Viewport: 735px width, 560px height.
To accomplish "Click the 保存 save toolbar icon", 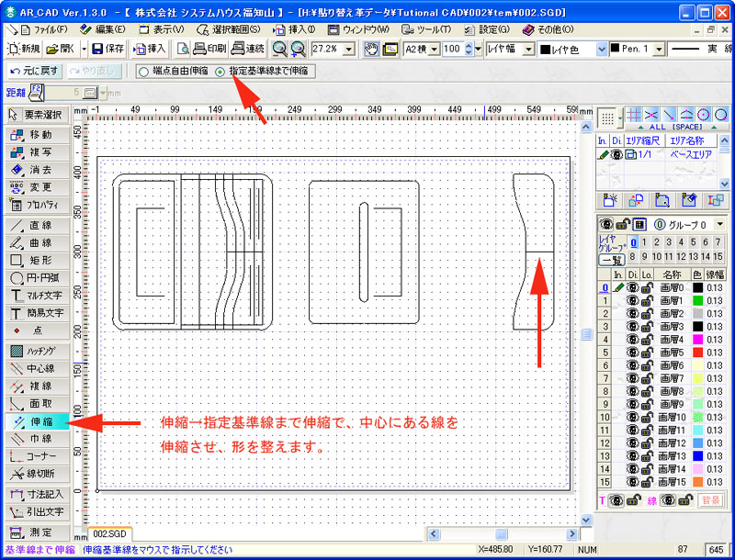I will click(x=108, y=48).
